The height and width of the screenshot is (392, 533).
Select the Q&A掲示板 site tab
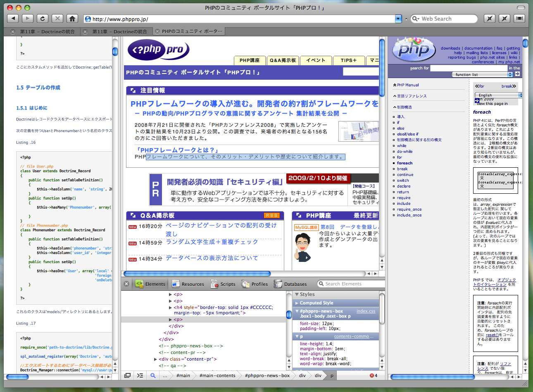click(283, 60)
